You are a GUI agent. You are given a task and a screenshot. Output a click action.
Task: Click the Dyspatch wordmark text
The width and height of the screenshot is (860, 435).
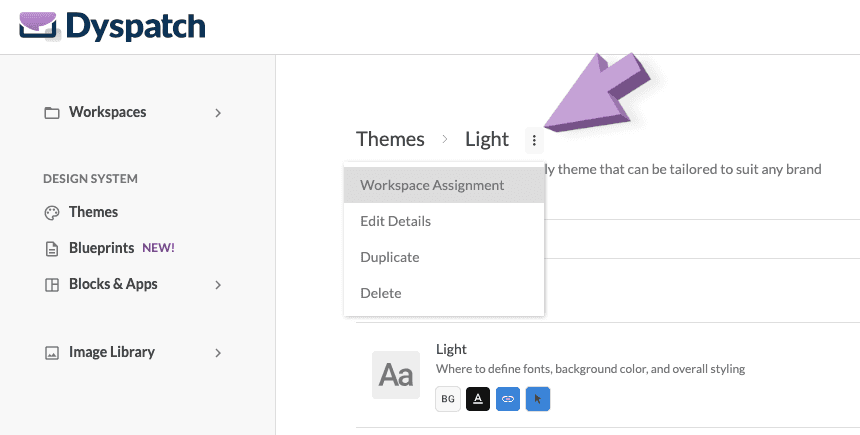tap(135, 27)
